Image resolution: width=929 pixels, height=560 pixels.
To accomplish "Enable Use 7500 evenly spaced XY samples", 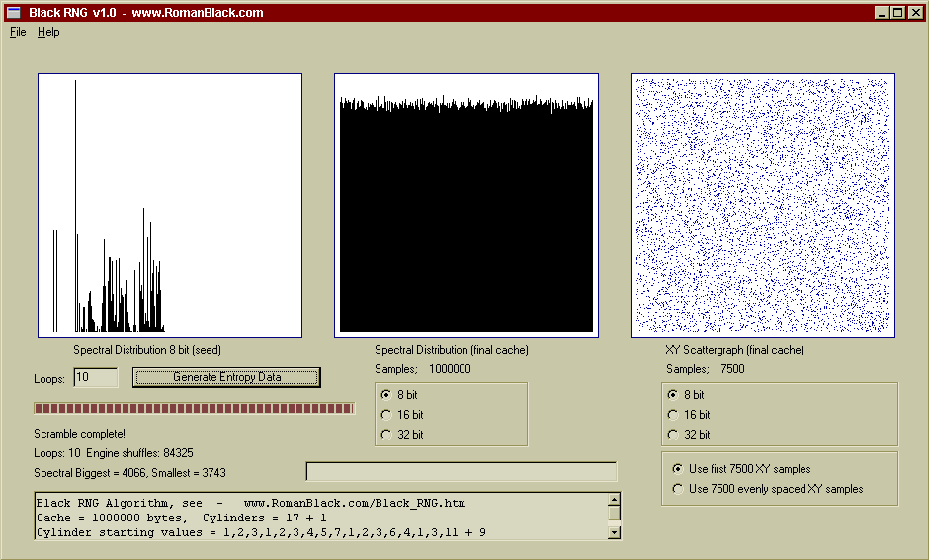I will (677, 489).
